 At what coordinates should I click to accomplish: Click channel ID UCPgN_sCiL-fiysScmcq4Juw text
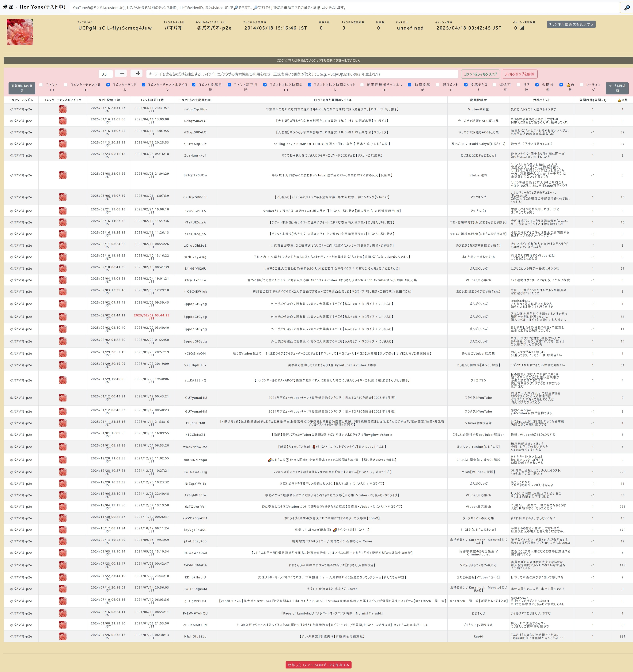pyautogui.click(x=115, y=28)
